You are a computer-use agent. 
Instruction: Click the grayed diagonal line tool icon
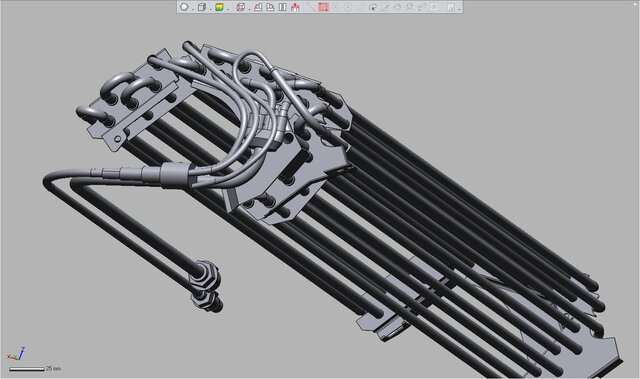(311, 7)
